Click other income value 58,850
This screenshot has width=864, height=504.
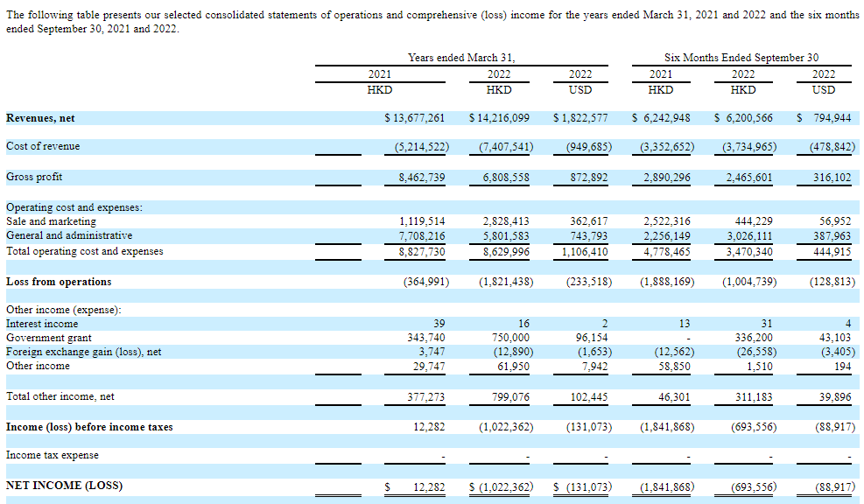(x=674, y=367)
